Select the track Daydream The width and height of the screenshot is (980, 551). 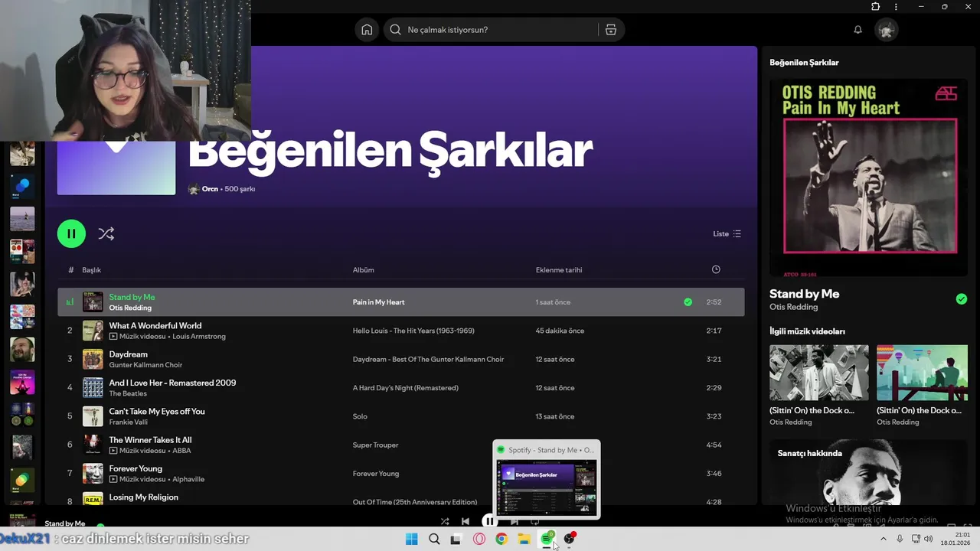point(128,354)
